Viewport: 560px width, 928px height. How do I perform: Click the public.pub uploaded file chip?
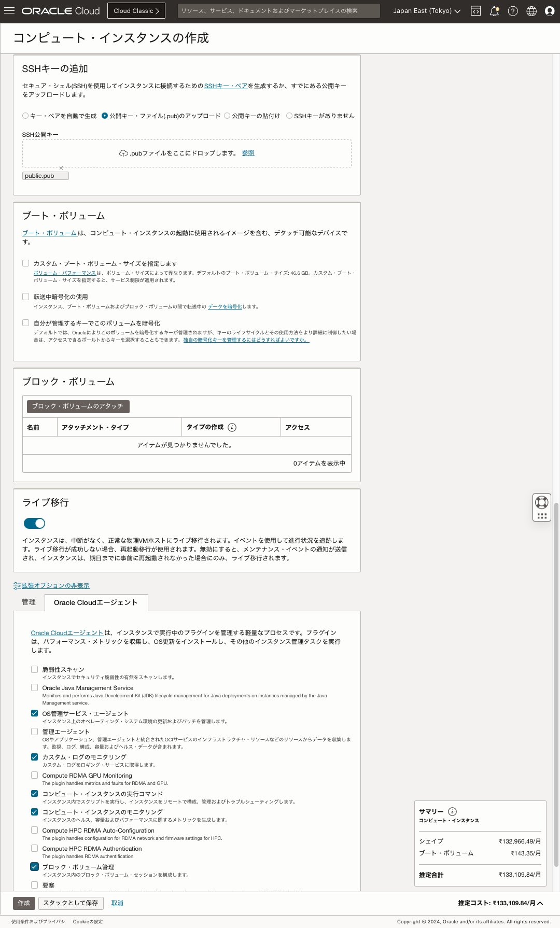click(45, 176)
